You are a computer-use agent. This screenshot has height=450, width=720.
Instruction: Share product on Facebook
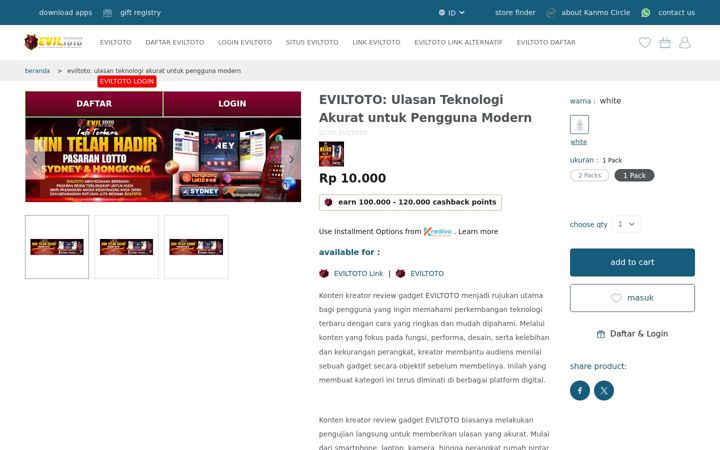point(580,390)
